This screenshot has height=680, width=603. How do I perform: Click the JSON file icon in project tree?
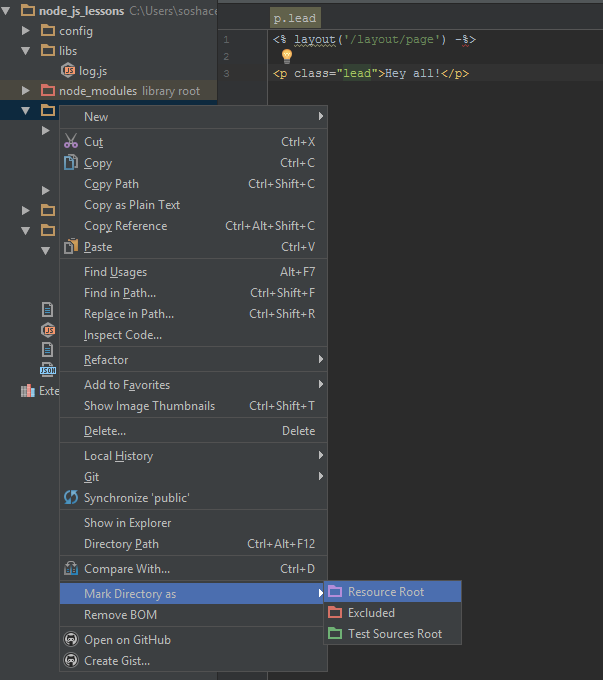48,369
